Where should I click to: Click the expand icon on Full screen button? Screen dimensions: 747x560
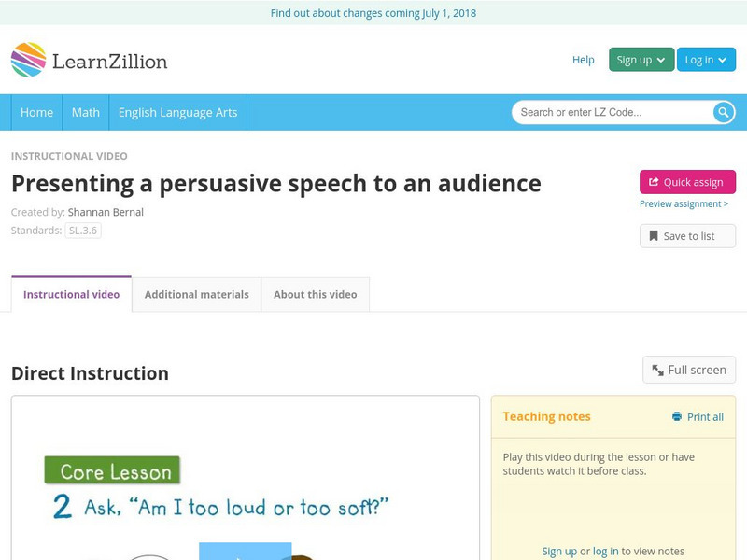coord(656,370)
